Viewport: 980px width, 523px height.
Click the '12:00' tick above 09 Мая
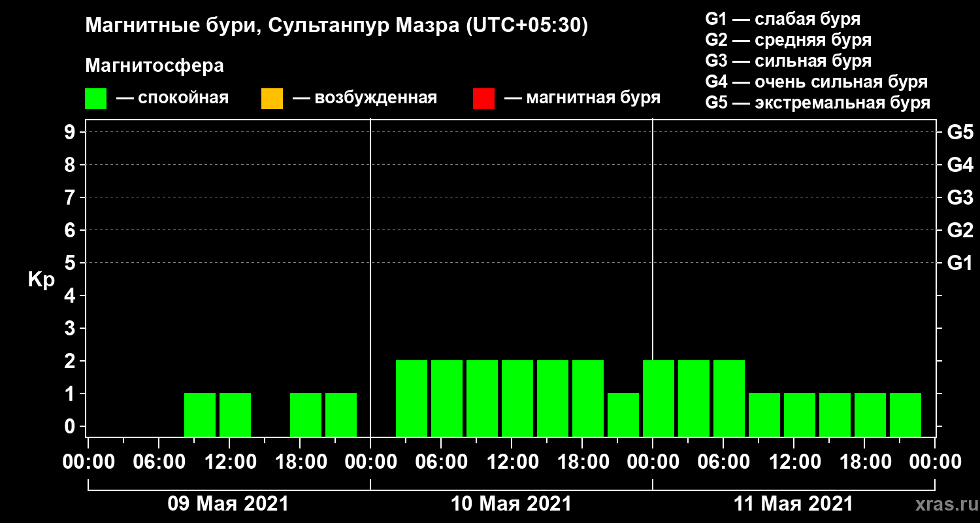click(229, 462)
